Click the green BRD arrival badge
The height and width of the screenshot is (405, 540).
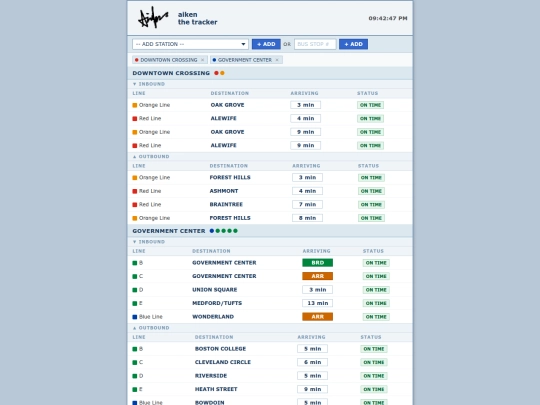pyautogui.click(x=317, y=263)
